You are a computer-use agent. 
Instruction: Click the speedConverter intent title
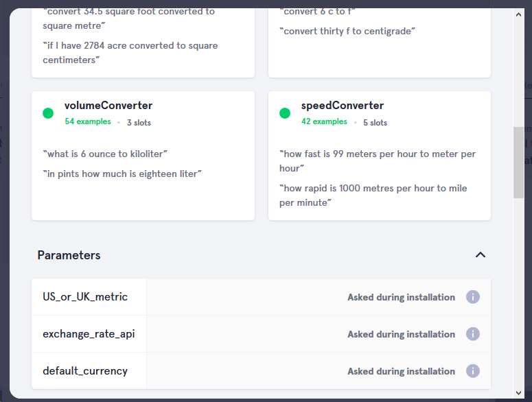343,106
